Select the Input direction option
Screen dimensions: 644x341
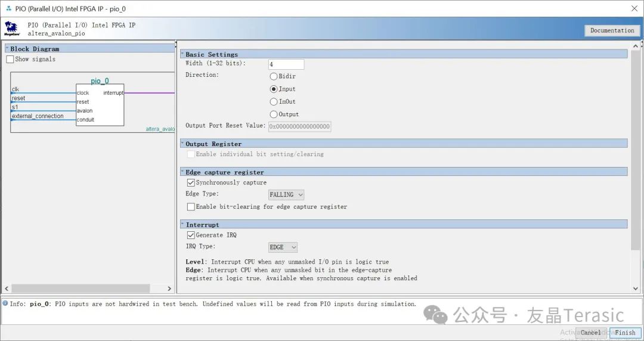pyautogui.click(x=274, y=89)
